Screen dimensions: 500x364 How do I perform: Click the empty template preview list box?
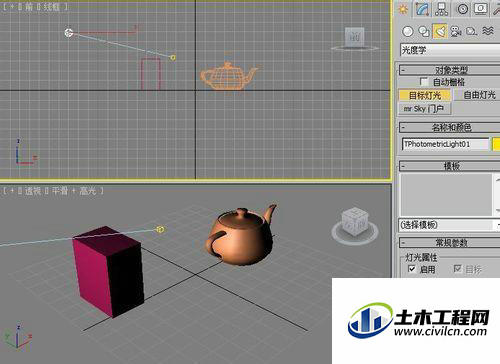(446, 195)
